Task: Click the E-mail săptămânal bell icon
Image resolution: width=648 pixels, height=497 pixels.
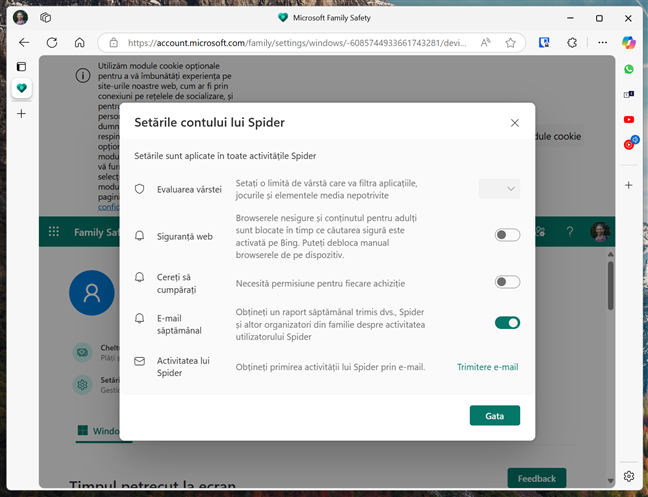Action: pyautogui.click(x=140, y=318)
